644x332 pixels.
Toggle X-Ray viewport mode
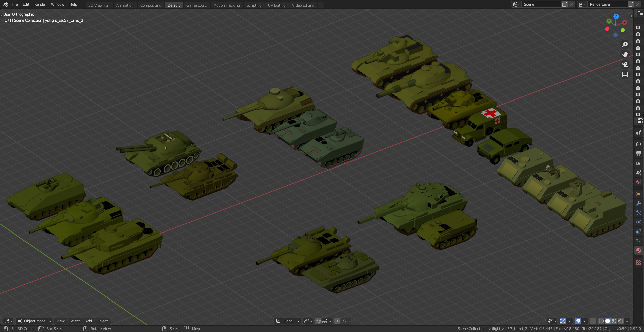click(593, 321)
